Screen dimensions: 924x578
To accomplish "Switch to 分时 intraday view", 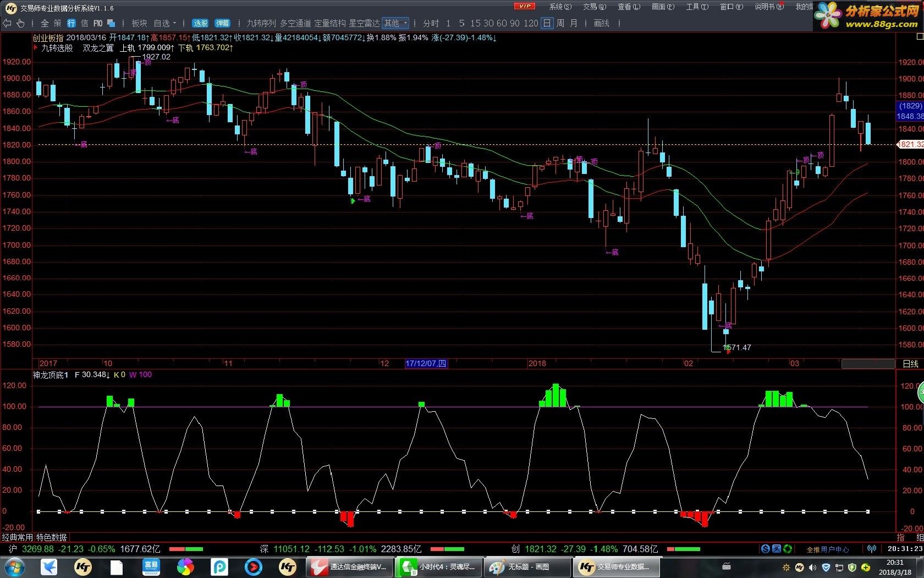I will point(431,23).
